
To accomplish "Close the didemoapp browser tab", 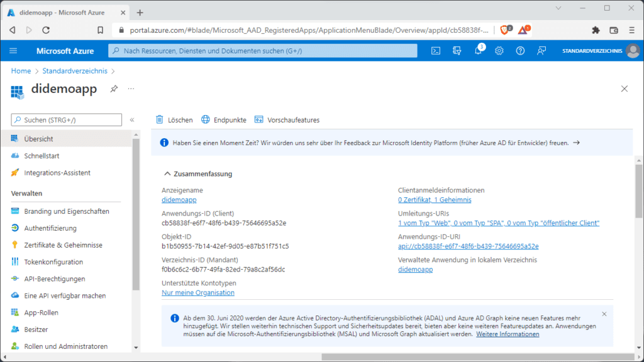I will tap(123, 13).
